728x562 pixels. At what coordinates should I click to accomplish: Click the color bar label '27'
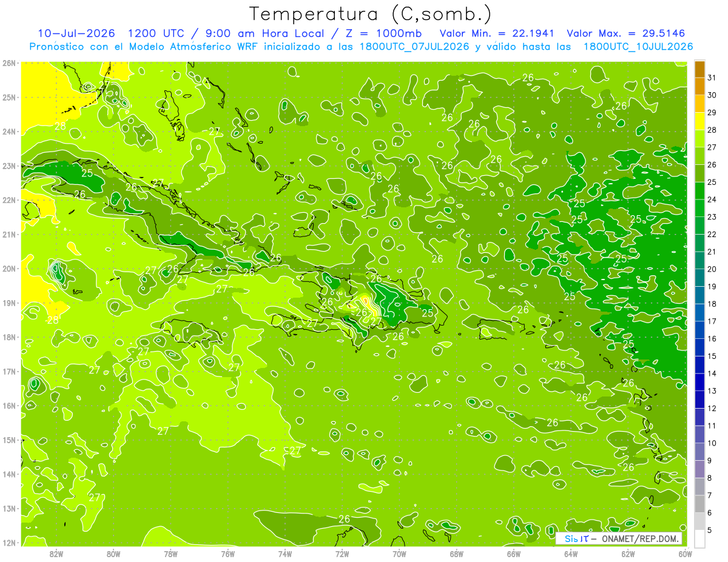(712, 147)
